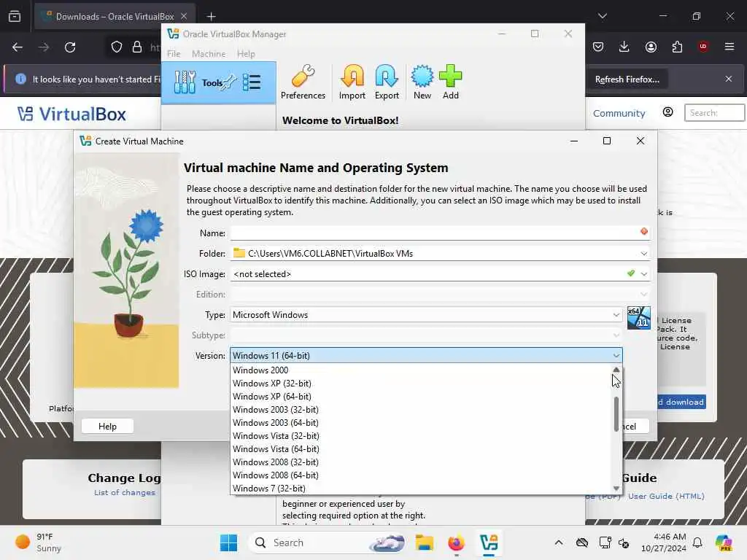The height and width of the screenshot is (560, 747).
Task: Open a new Firefox tab with plus
Action: click(x=211, y=17)
